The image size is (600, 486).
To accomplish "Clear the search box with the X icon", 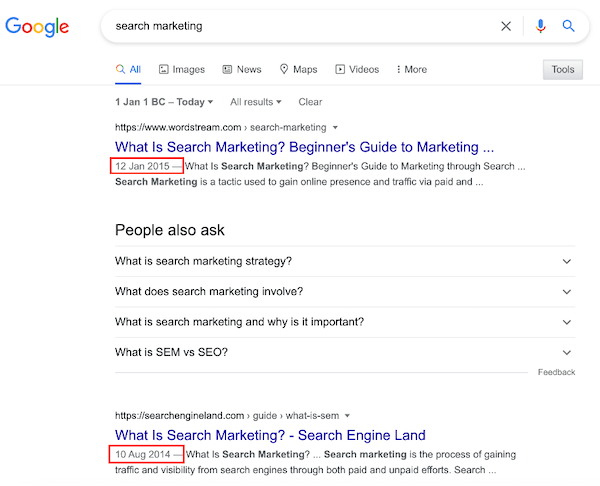I will 506,26.
